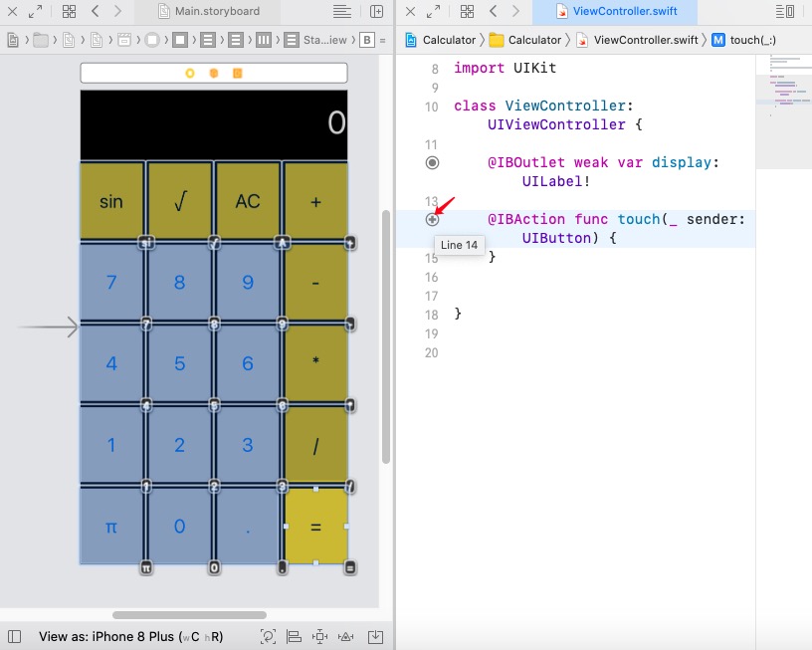Select the 3 digit button
This screenshot has width=812, height=650.
pos(248,445)
